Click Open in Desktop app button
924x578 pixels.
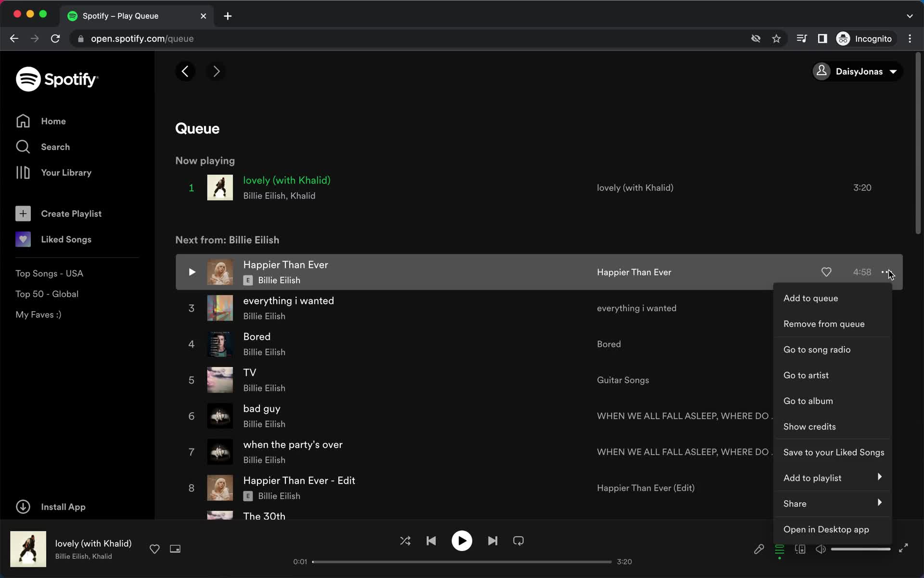click(x=827, y=529)
